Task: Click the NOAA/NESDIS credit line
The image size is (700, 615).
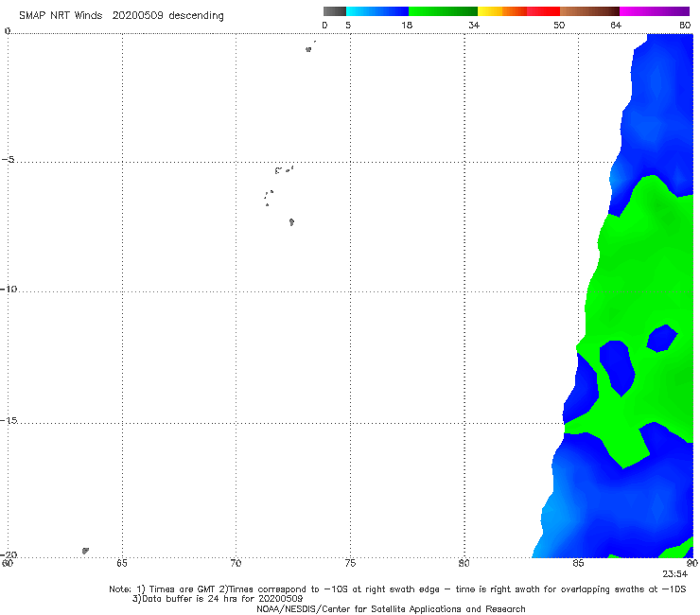Action: [x=391, y=608]
